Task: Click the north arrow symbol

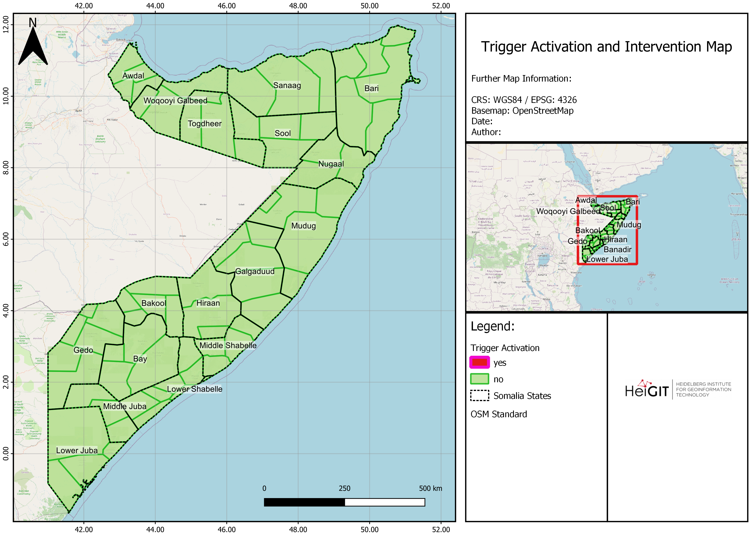Action: (x=33, y=44)
